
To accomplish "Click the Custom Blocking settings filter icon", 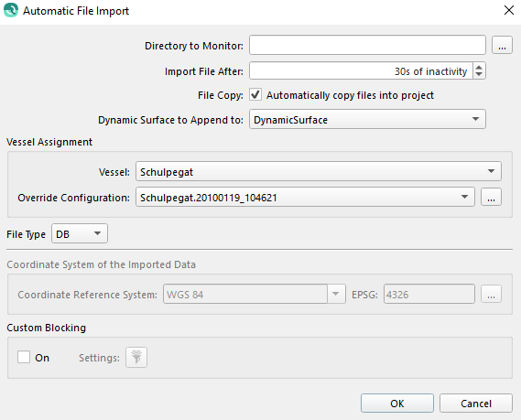I will pyautogui.click(x=136, y=357).
